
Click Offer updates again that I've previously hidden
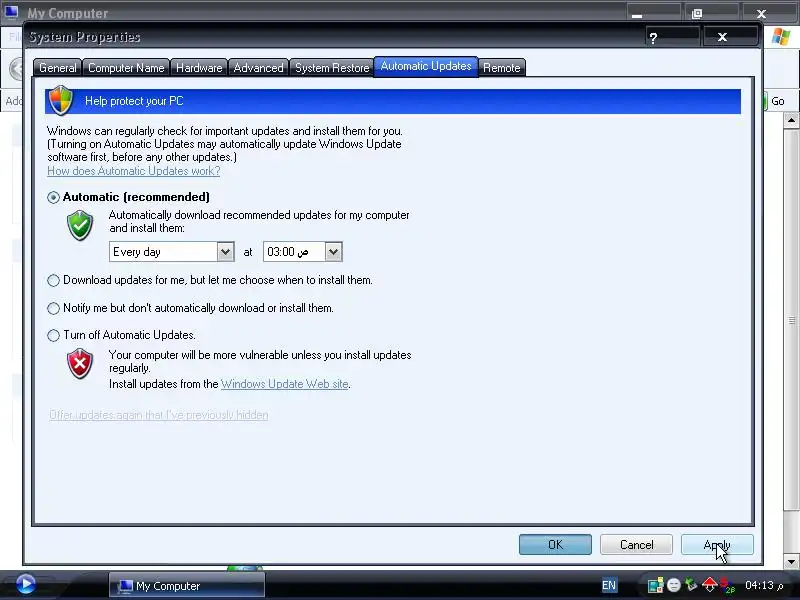point(159,415)
